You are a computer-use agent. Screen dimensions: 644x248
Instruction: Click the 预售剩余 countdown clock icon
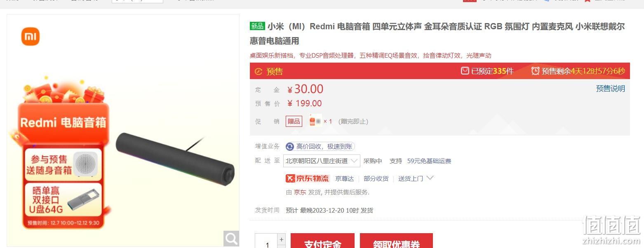pyautogui.click(x=535, y=71)
